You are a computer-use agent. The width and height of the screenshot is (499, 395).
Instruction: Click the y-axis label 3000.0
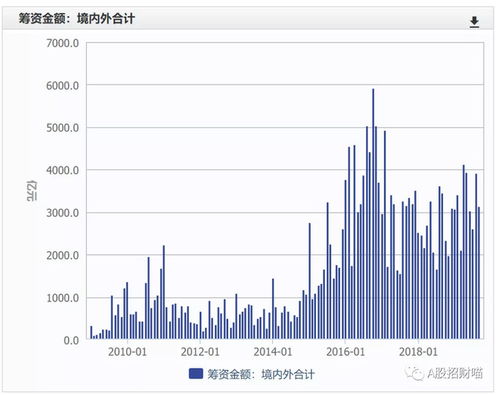[63, 213]
